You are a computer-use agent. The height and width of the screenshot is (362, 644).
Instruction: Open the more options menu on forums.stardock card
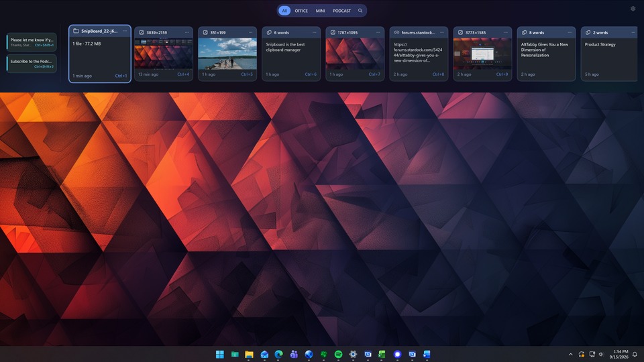(x=442, y=32)
